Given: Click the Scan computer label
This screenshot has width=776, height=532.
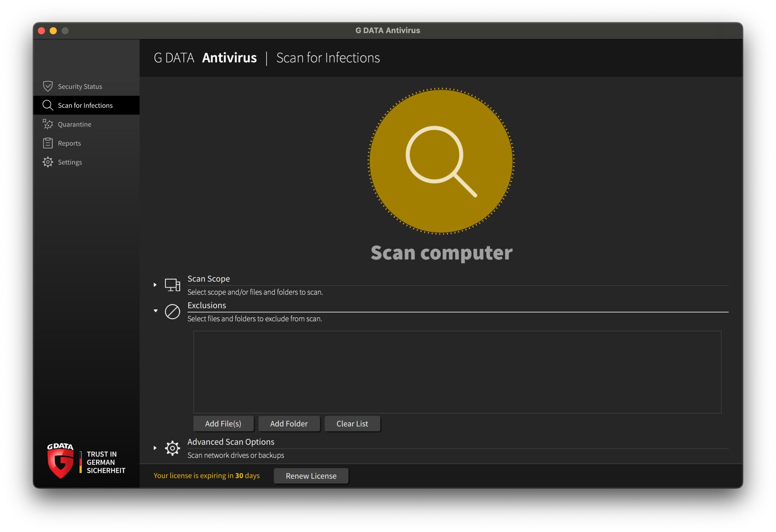Looking at the screenshot, I should click(441, 253).
